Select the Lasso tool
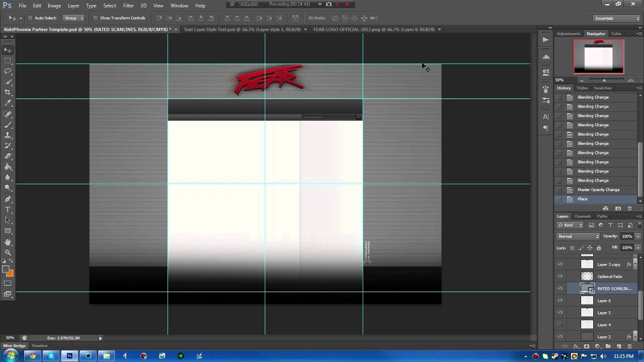 click(8, 71)
